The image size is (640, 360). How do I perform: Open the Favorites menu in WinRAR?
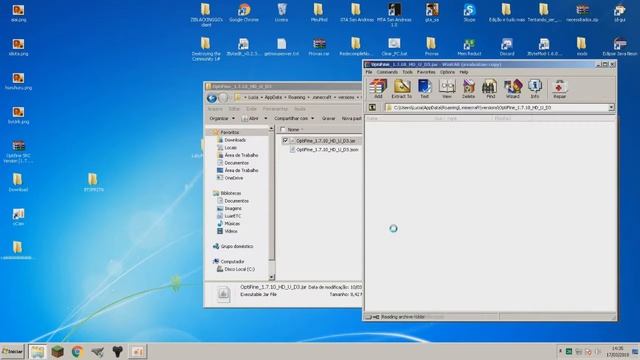426,72
